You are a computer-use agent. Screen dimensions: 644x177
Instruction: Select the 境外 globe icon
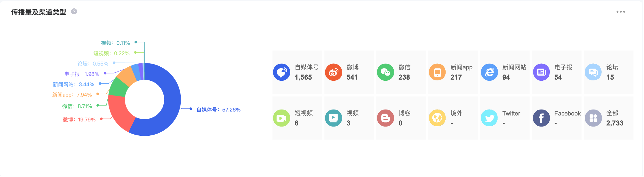coord(437,118)
